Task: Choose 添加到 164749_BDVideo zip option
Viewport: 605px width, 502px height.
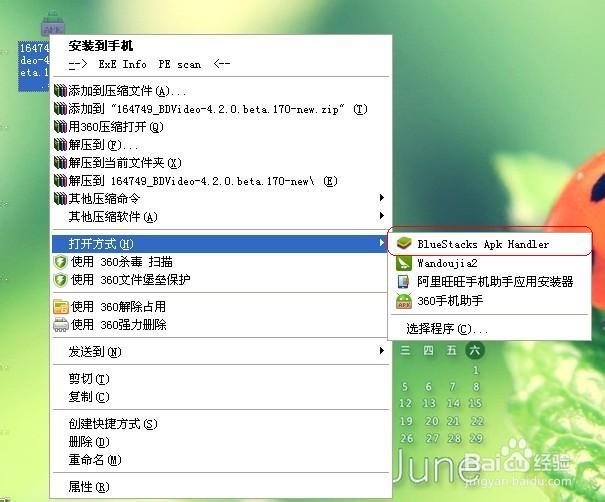Action: tap(221, 109)
